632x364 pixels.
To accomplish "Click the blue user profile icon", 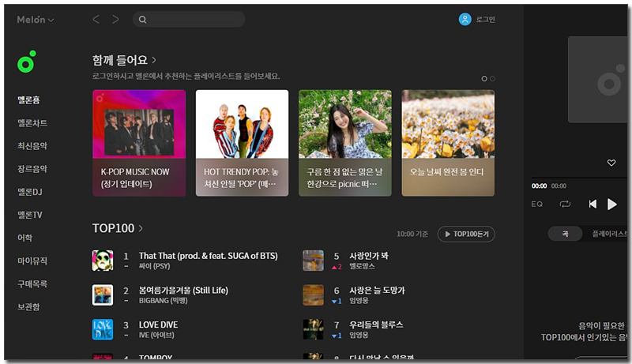I will pos(465,19).
